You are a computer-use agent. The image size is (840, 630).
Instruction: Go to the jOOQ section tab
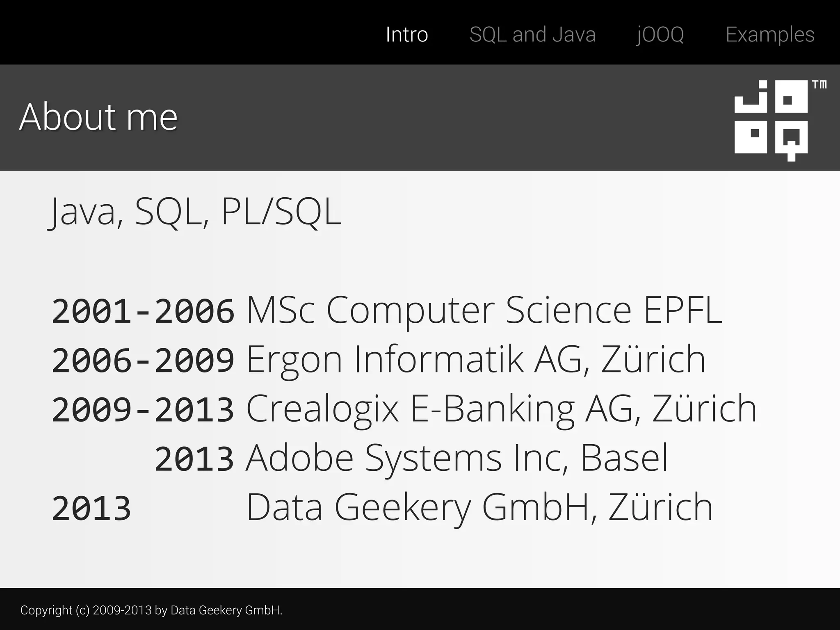(x=660, y=35)
